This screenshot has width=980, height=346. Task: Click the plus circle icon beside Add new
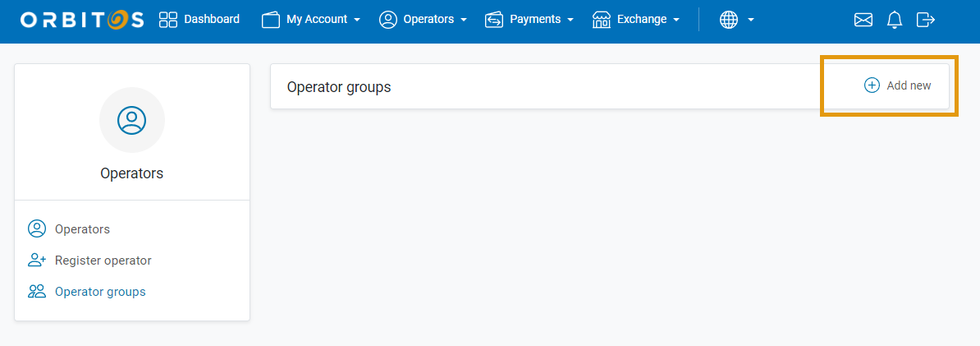(x=872, y=85)
